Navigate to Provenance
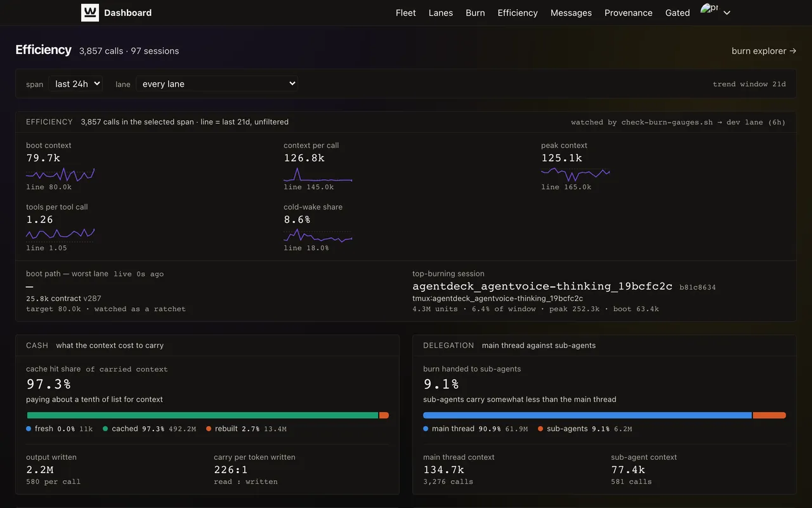The image size is (812, 508). 629,13
